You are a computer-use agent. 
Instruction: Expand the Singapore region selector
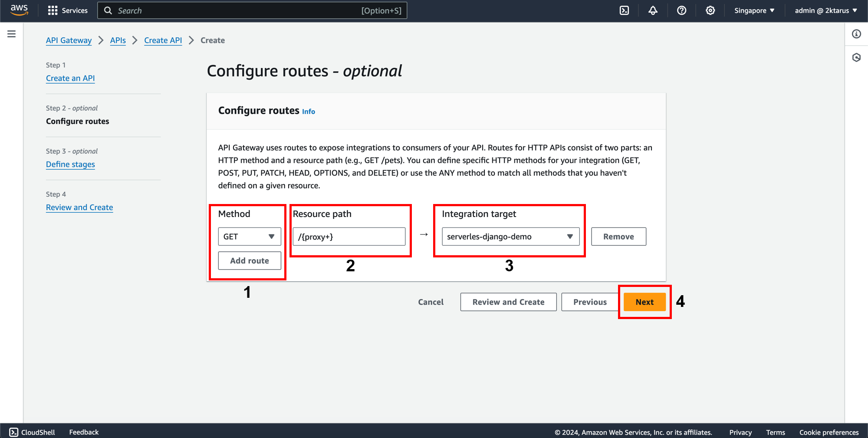[754, 10]
